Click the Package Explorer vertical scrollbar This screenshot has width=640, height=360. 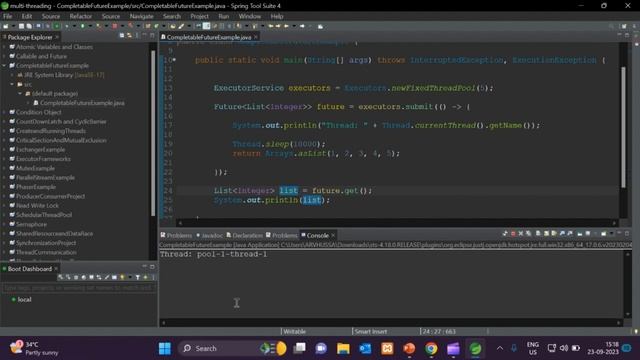[x=153, y=133]
